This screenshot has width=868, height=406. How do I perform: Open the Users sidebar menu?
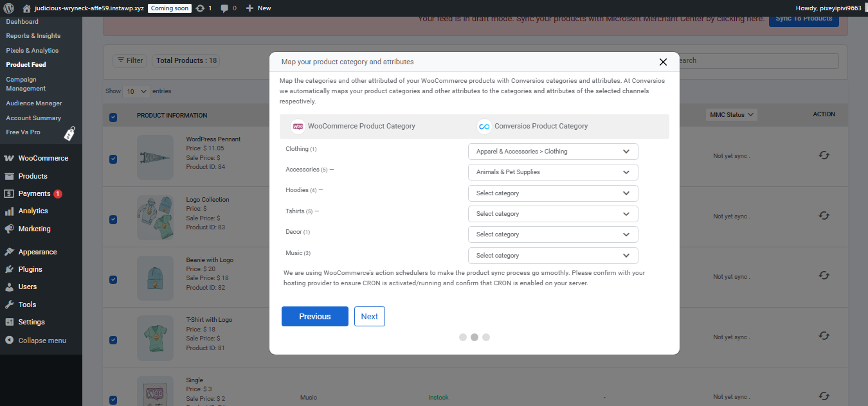click(41, 287)
